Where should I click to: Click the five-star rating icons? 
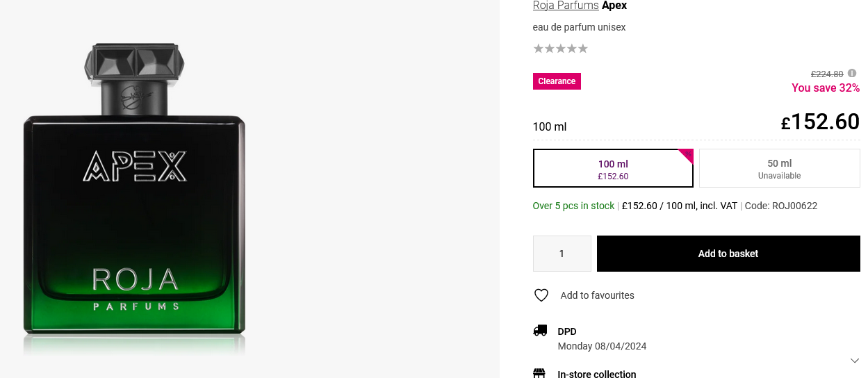(x=560, y=49)
